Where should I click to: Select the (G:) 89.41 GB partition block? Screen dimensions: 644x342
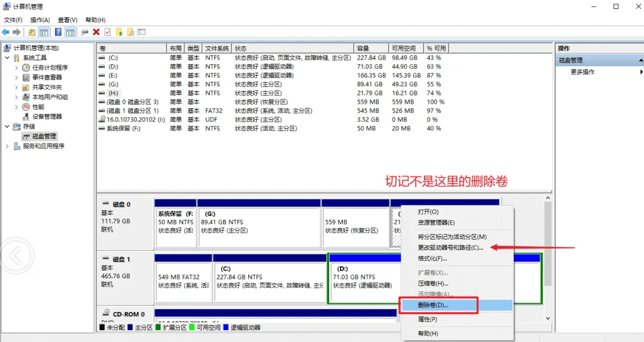pyautogui.click(x=259, y=223)
